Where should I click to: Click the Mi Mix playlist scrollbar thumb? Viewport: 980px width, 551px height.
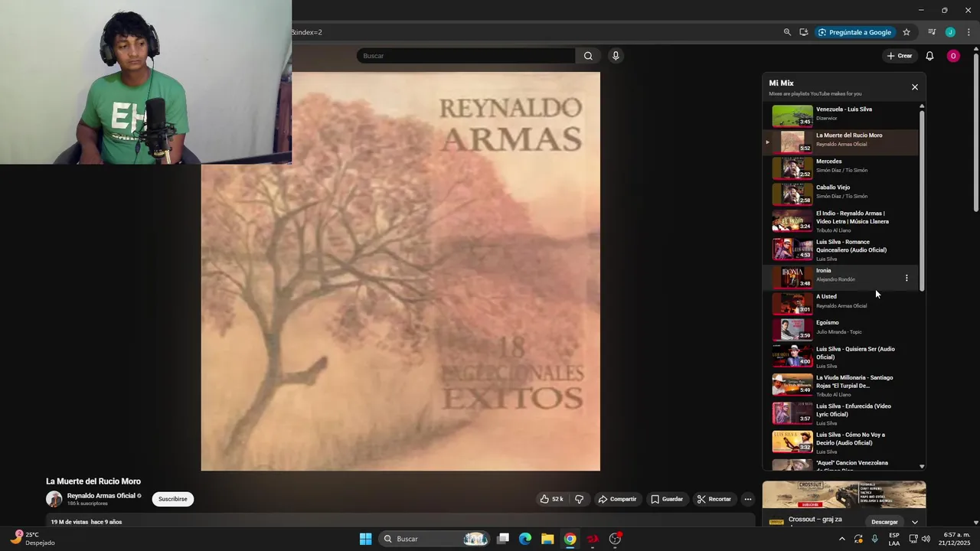click(922, 201)
